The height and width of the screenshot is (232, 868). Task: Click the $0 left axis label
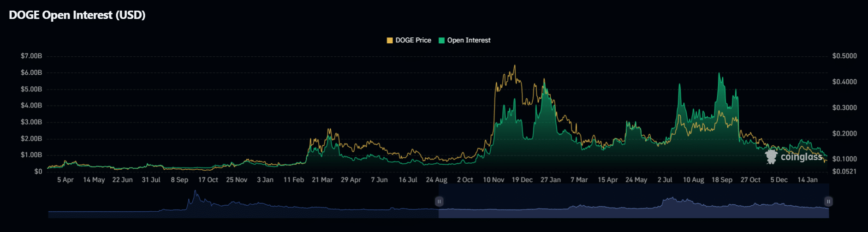[x=38, y=171]
